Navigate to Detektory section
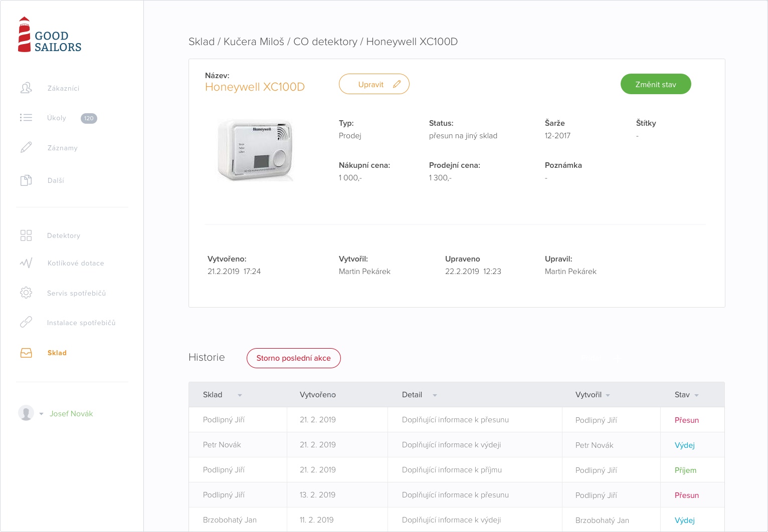 tap(64, 235)
